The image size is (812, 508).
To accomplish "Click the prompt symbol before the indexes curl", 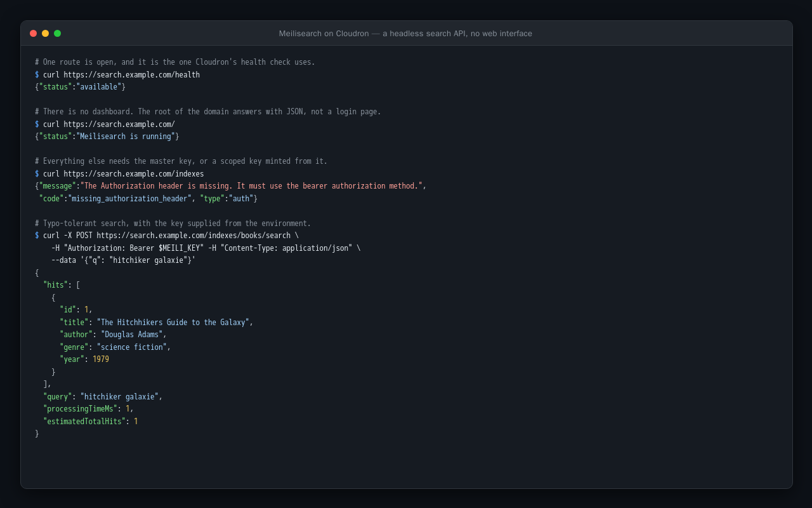I will tap(37, 174).
